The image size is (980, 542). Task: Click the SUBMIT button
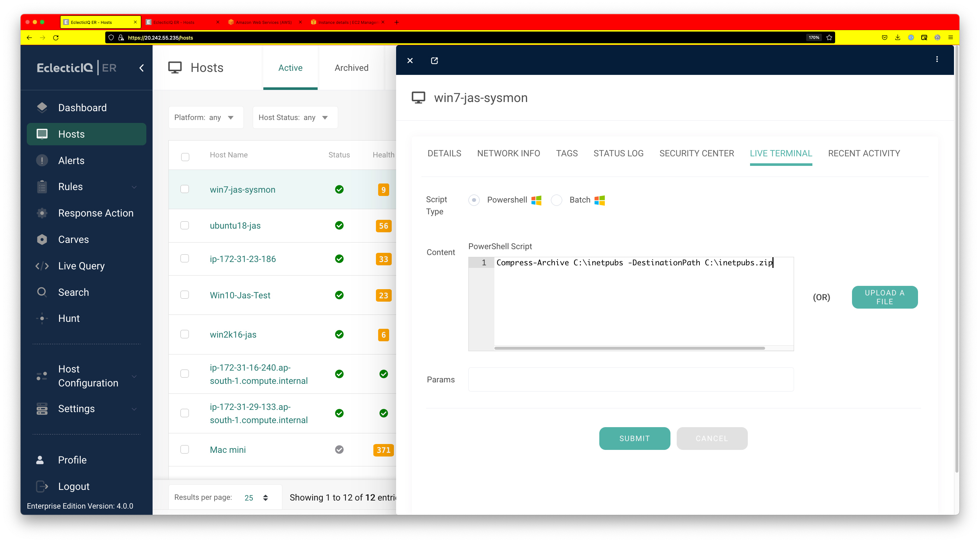634,438
